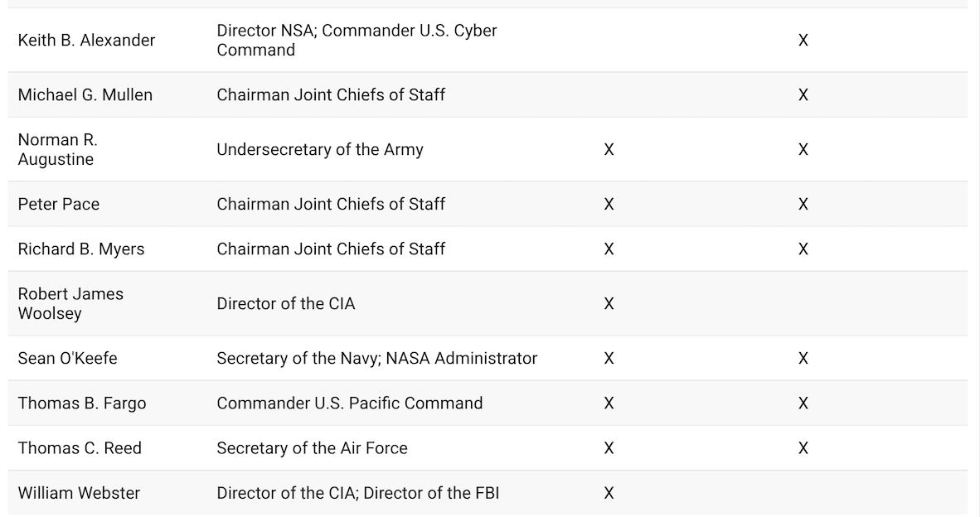Click the name Michael G. Mullen

point(85,95)
